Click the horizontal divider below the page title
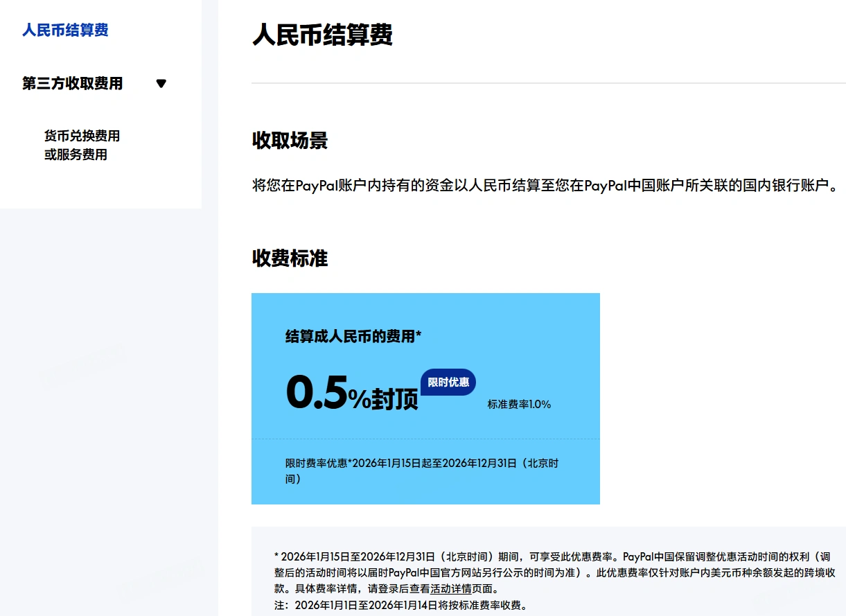 click(x=547, y=82)
